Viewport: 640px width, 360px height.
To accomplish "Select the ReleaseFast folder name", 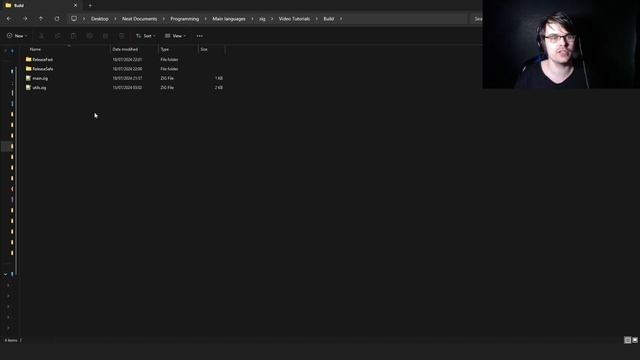I will click(42, 60).
